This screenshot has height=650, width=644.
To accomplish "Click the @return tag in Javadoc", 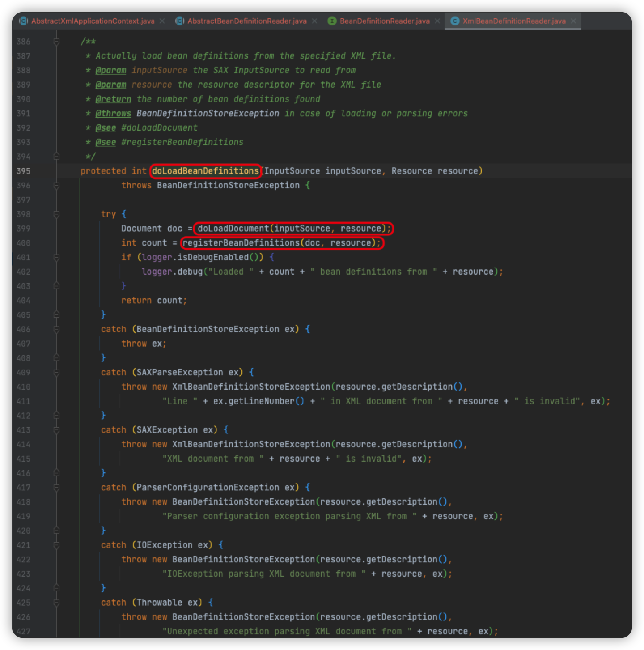I will coord(113,99).
